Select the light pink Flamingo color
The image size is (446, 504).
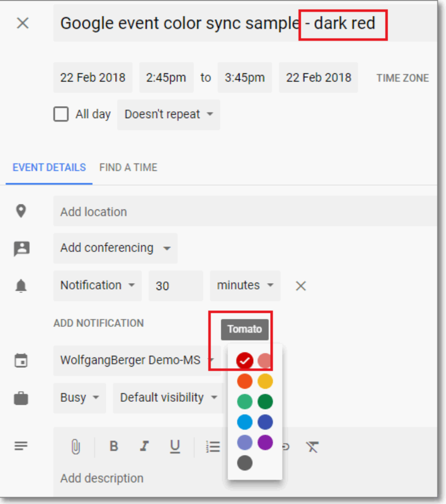(x=265, y=360)
